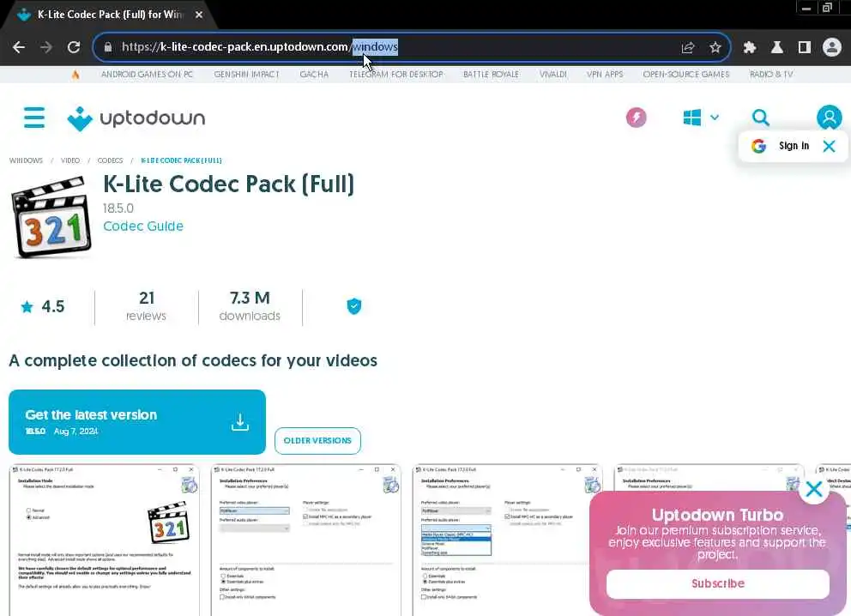Open the browser profile avatar icon

pos(831,47)
